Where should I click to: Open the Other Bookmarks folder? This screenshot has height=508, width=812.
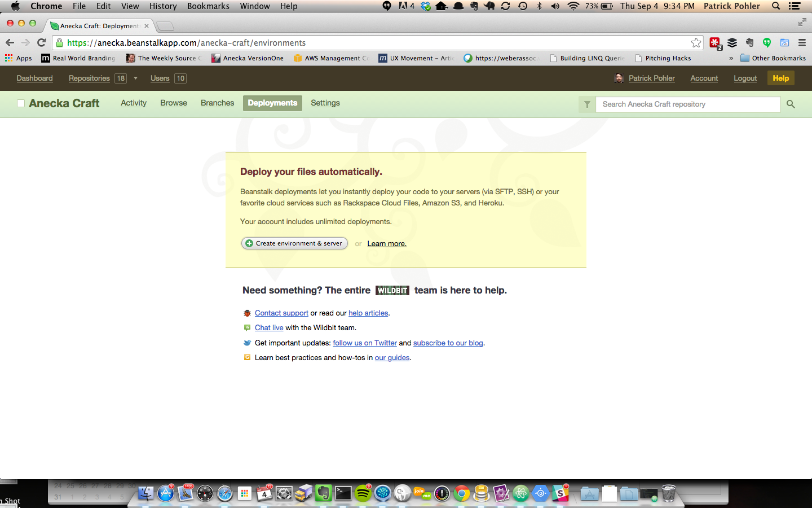pos(773,58)
